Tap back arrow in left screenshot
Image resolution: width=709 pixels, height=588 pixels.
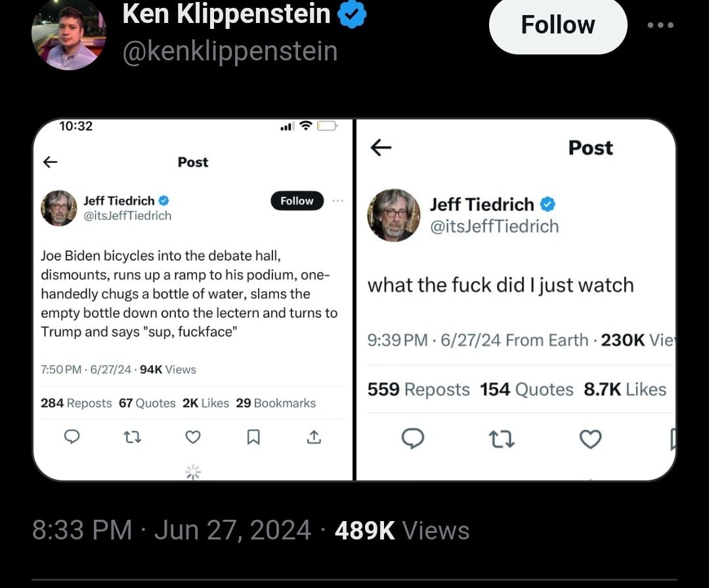point(50,162)
